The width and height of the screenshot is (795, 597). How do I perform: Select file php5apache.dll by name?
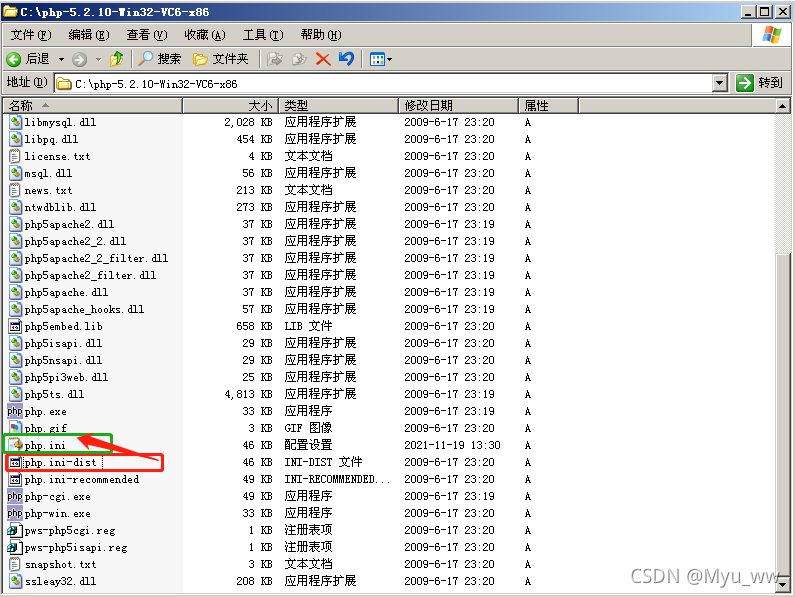66,292
